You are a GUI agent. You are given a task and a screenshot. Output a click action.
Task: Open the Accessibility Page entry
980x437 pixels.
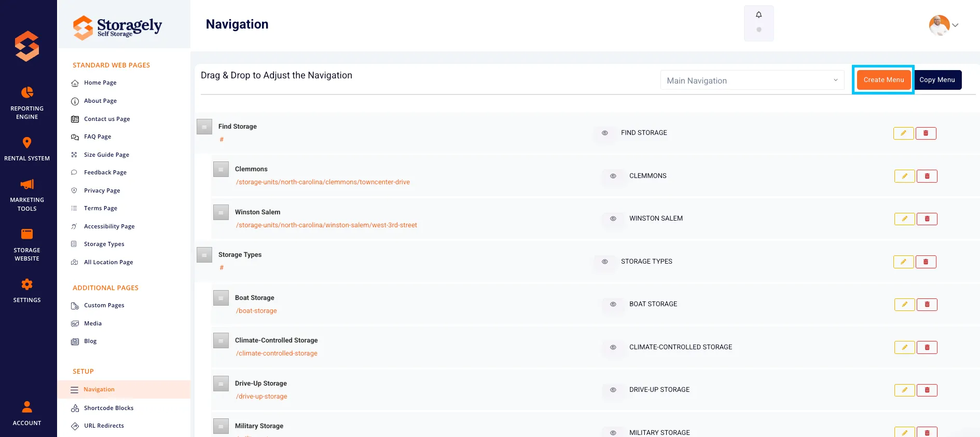pos(109,226)
